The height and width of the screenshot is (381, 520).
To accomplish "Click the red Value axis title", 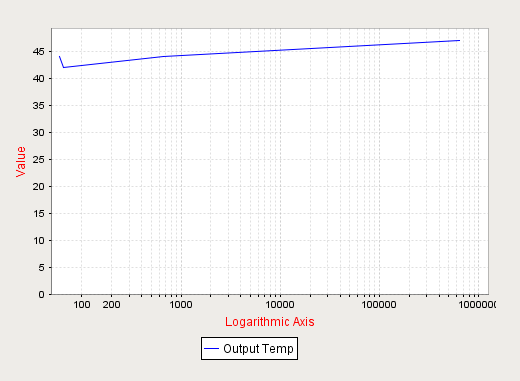I will pos(21,162).
